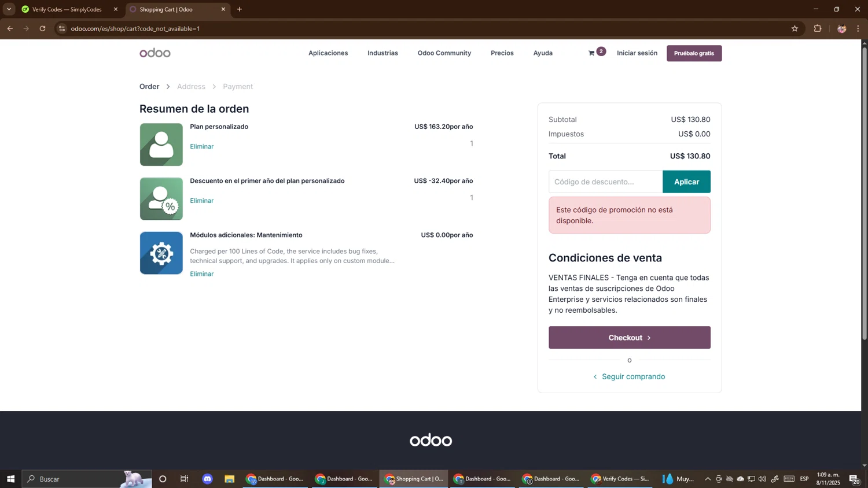Click the Código de descuento input field

click(x=605, y=182)
